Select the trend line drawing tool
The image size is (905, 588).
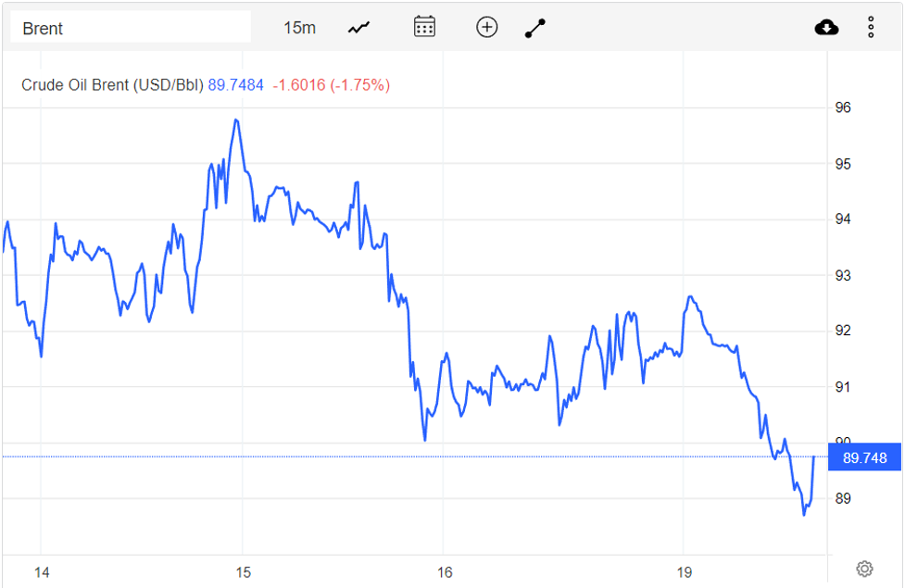tap(535, 28)
